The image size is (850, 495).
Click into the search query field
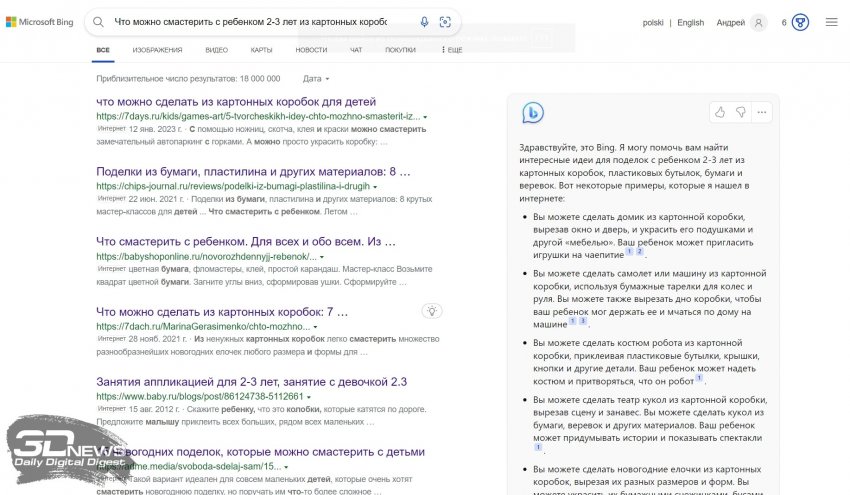pos(250,22)
